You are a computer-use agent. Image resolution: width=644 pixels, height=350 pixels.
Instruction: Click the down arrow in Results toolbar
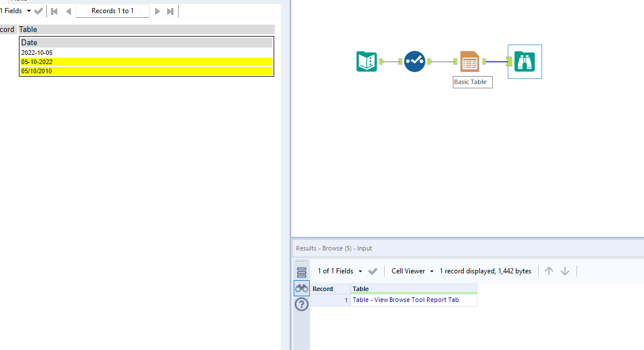pyautogui.click(x=565, y=271)
